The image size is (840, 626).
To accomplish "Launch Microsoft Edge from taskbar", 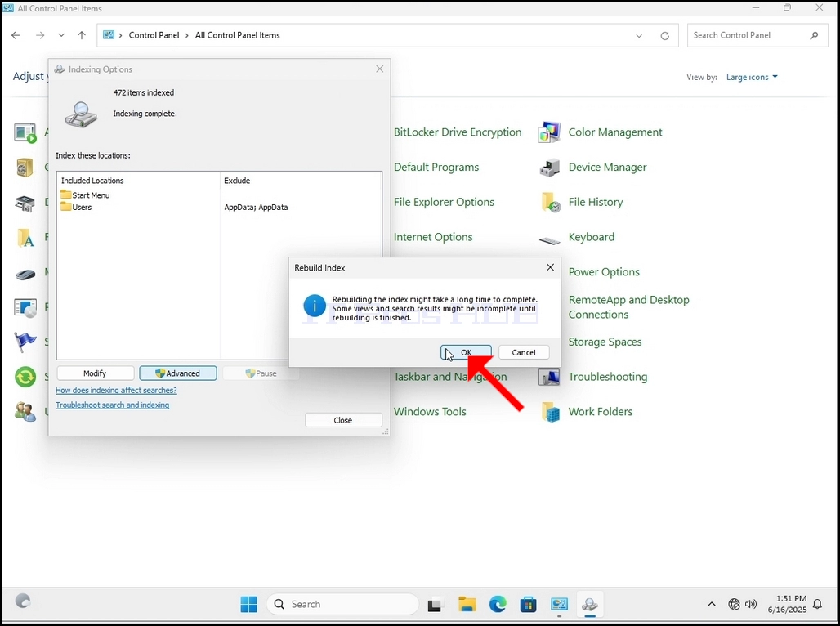I will click(498, 605).
